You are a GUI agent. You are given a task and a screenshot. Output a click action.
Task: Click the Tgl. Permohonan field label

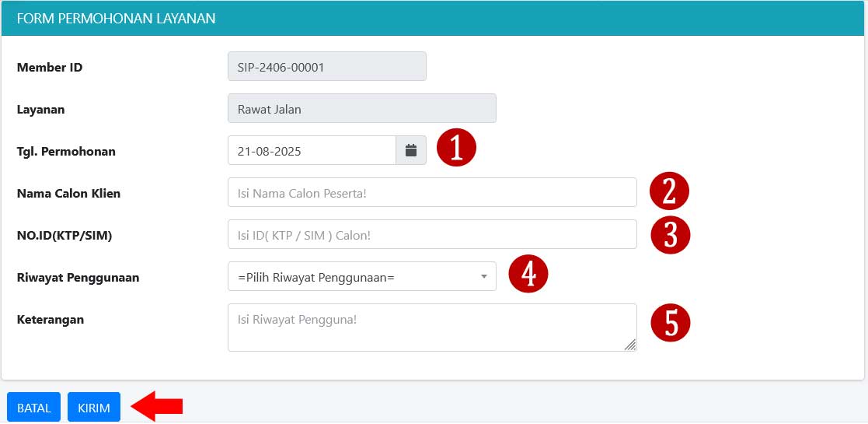point(66,152)
